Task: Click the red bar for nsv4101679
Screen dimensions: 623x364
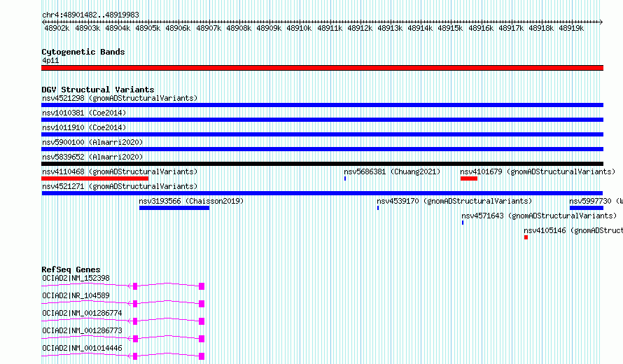Action: (469, 178)
